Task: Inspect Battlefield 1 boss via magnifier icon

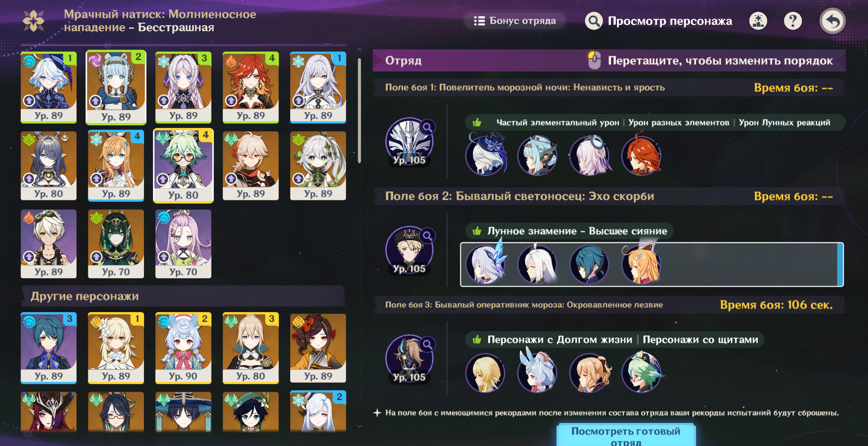Action: click(x=427, y=127)
